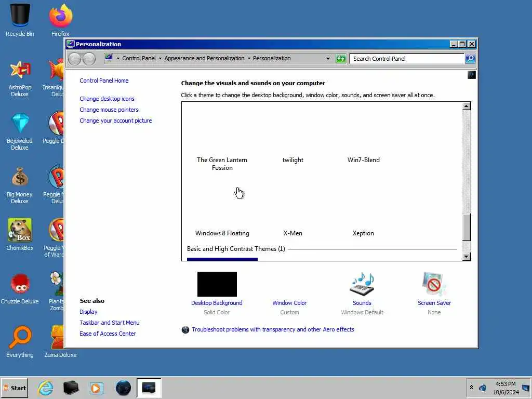The height and width of the screenshot is (399, 532).
Task: Click Change mouse pointers link
Action: (x=109, y=110)
